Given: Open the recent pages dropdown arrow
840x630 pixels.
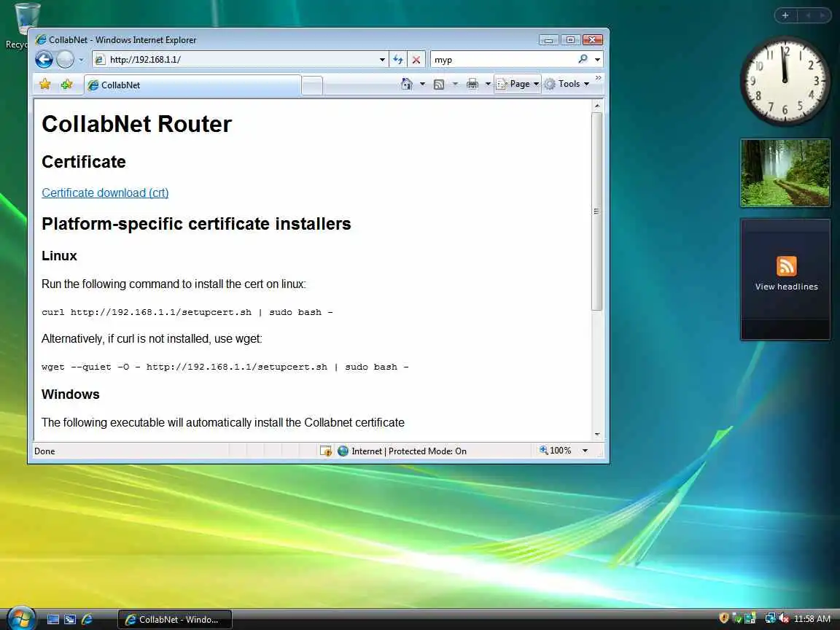Looking at the screenshot, I should pos(81,60).
